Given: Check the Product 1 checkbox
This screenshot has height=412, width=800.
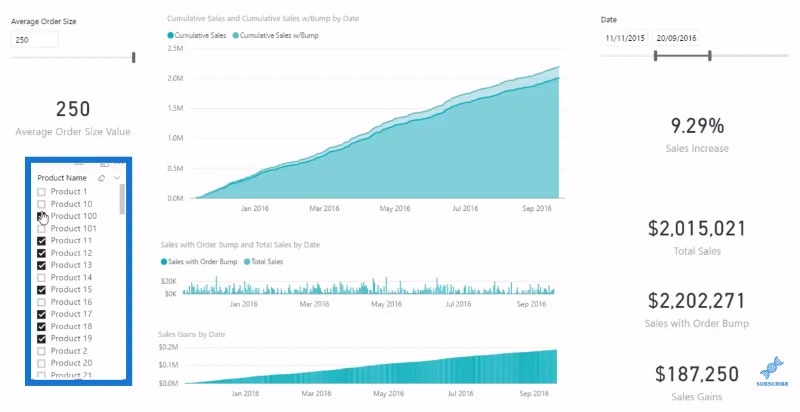Looking at the screenshot, I should pyautogui.click(x=41, y=192).
